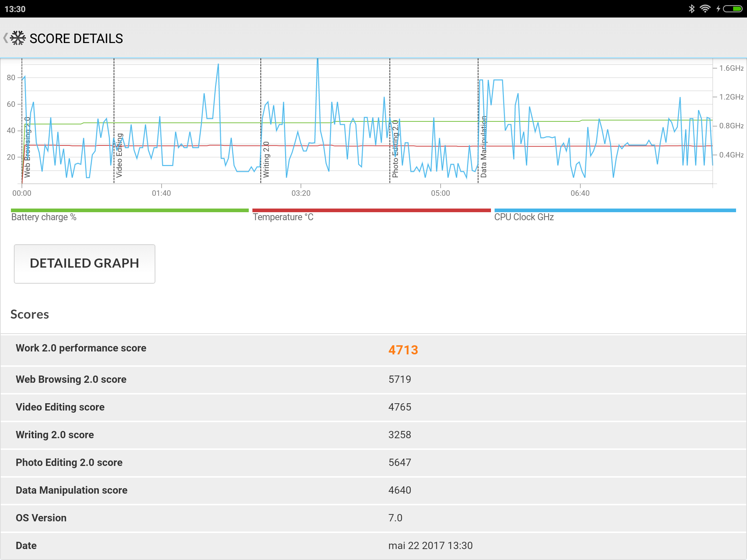Screen dimensions: 747x560
Task: Tap the charging bolt icon
Action: 718,9
